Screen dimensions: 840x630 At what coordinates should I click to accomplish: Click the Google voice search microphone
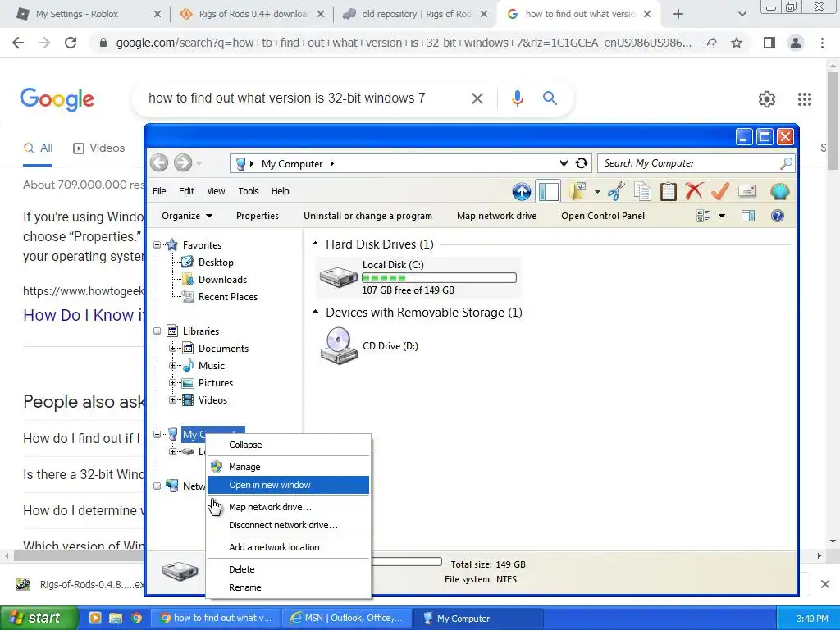coord(517,98)
